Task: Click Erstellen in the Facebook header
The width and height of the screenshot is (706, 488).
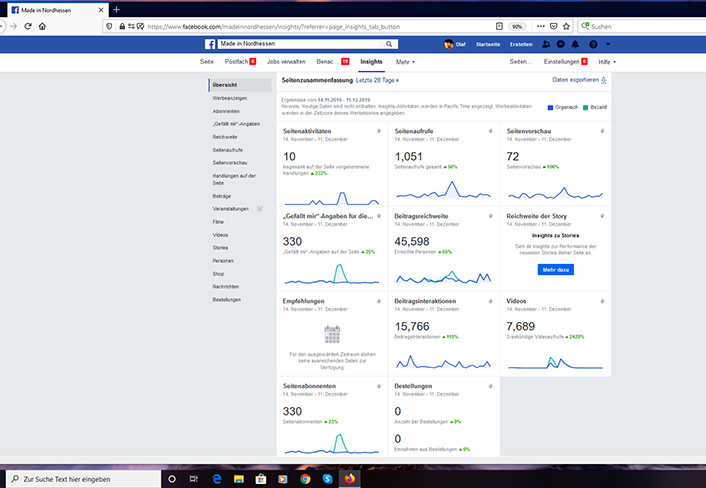Action: click(521, 45)
